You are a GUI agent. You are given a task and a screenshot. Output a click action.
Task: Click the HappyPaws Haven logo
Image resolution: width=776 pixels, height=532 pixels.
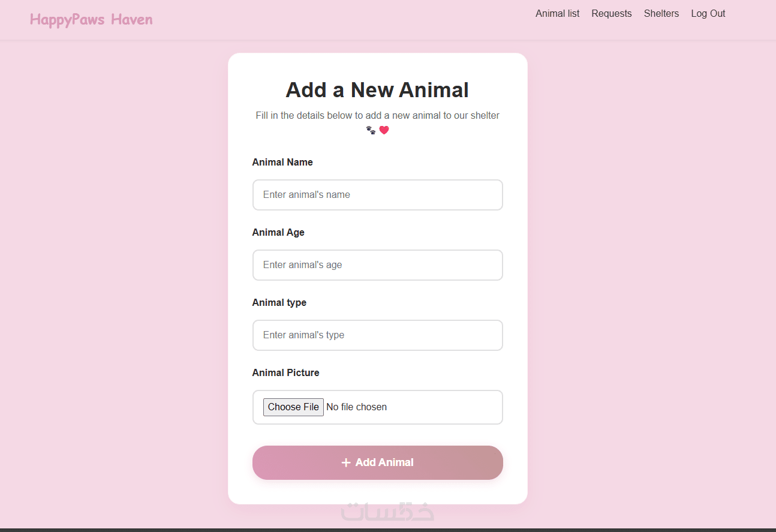[91, 20]
